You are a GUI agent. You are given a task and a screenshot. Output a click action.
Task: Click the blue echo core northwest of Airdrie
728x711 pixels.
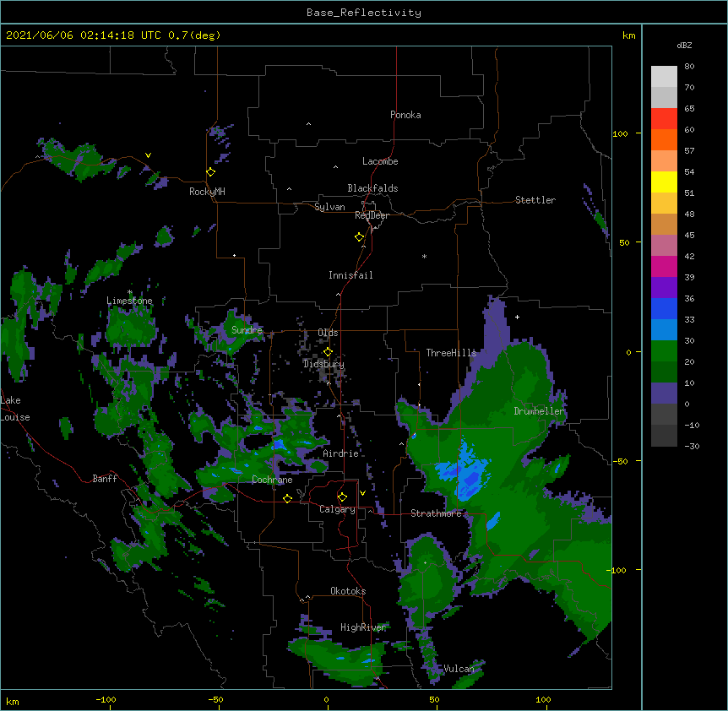coord(278,444)
